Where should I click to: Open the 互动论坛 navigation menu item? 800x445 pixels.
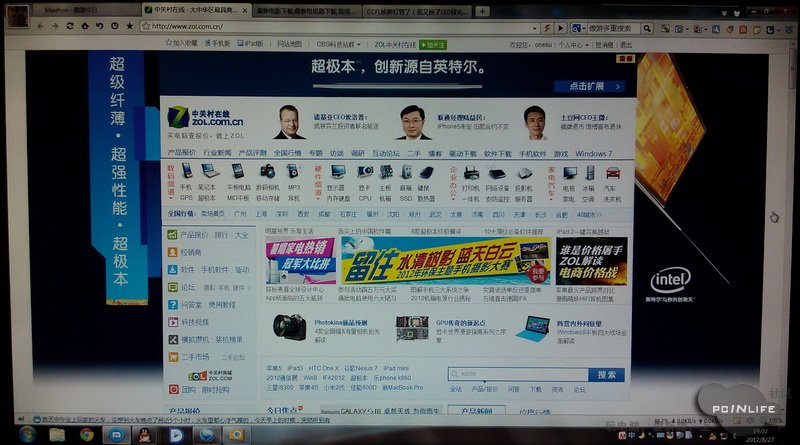pos(385,153)
